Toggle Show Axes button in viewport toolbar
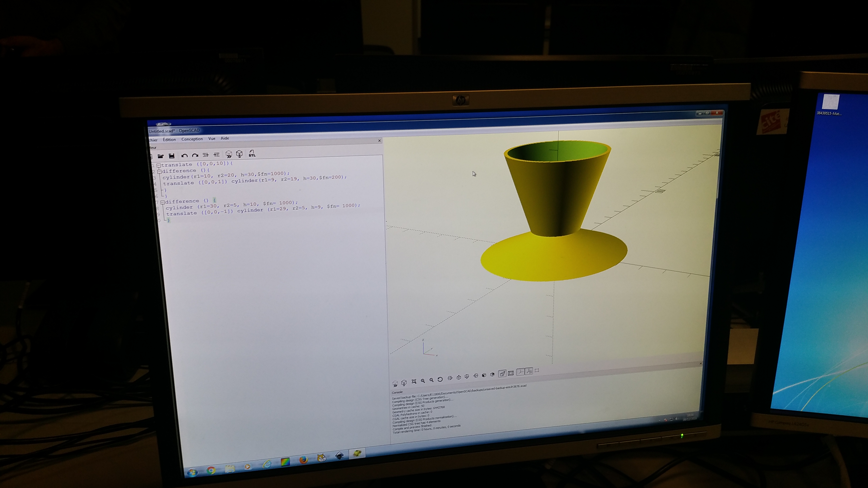The width and height of the screenshot is (868, 488). coord(520,372)
